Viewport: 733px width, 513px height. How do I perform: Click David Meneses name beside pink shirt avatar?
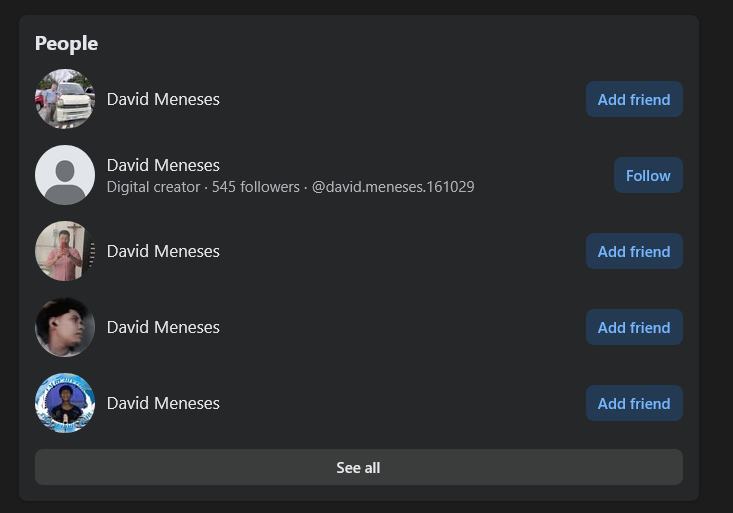[x=163, y=251]
